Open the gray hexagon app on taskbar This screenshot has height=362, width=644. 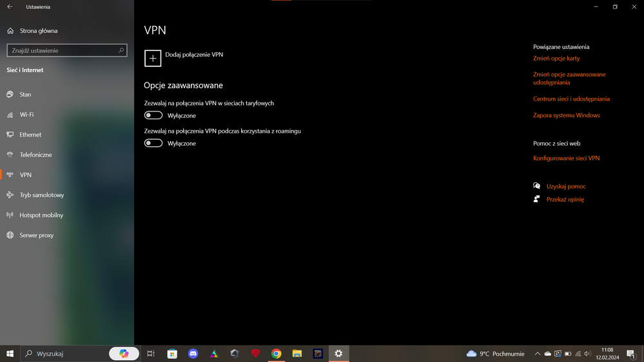point(235,354)
